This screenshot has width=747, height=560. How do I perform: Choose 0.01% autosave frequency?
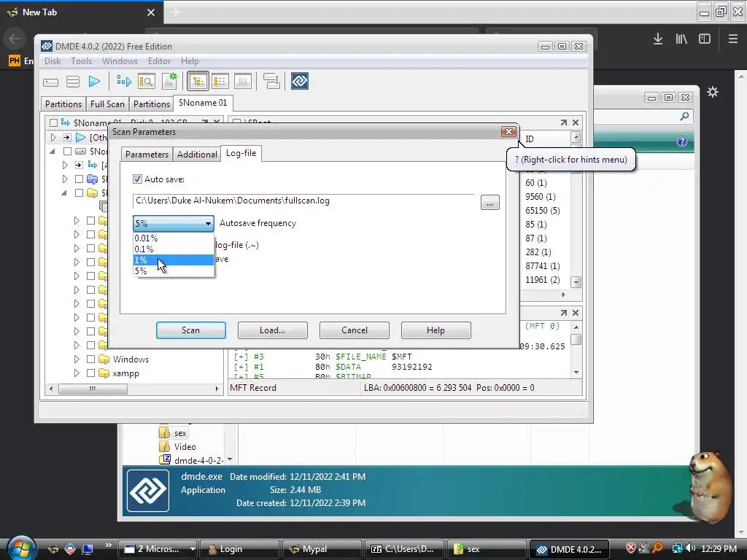pos(174,238)
